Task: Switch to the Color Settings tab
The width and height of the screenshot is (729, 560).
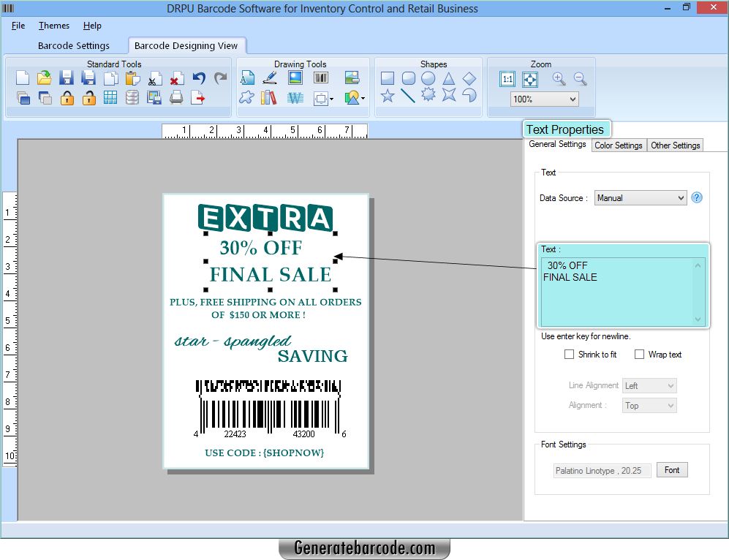Action: [619, 145]
